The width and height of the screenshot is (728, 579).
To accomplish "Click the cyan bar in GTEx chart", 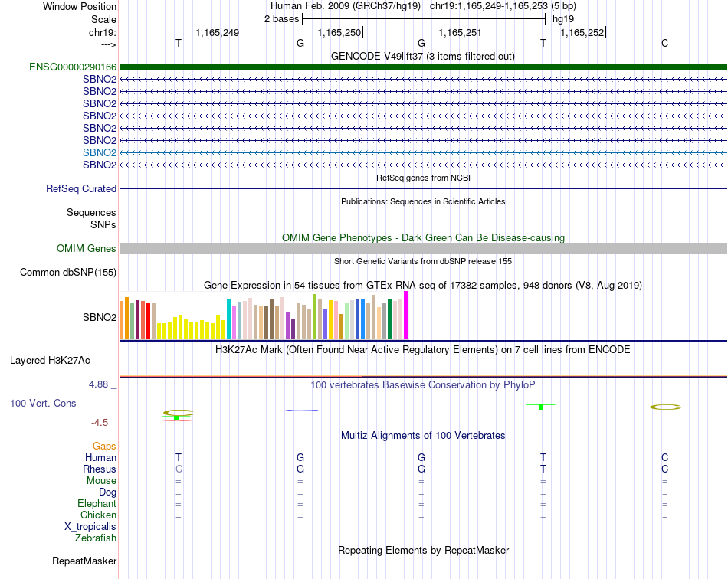I will [228, 319].
